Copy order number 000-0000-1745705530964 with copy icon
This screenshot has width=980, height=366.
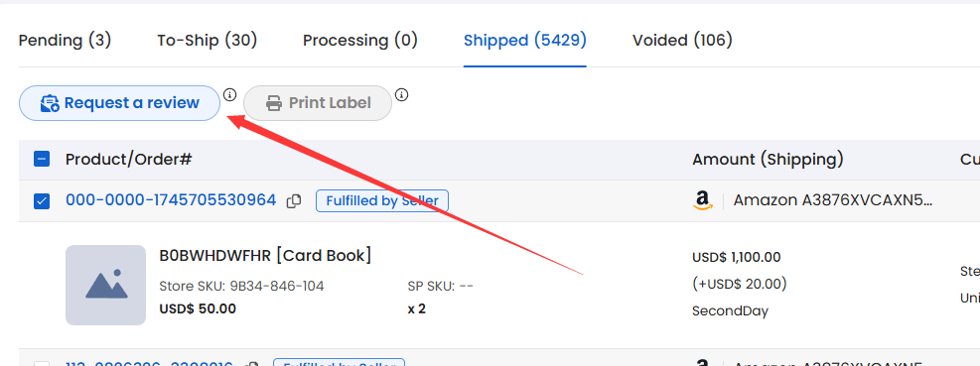(294, 201)
